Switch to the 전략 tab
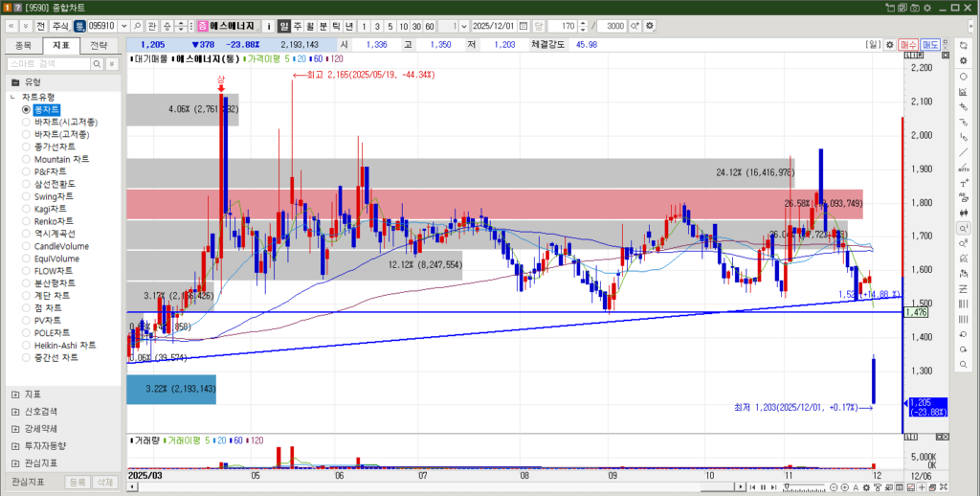980x496 pixels. point(99,45)
